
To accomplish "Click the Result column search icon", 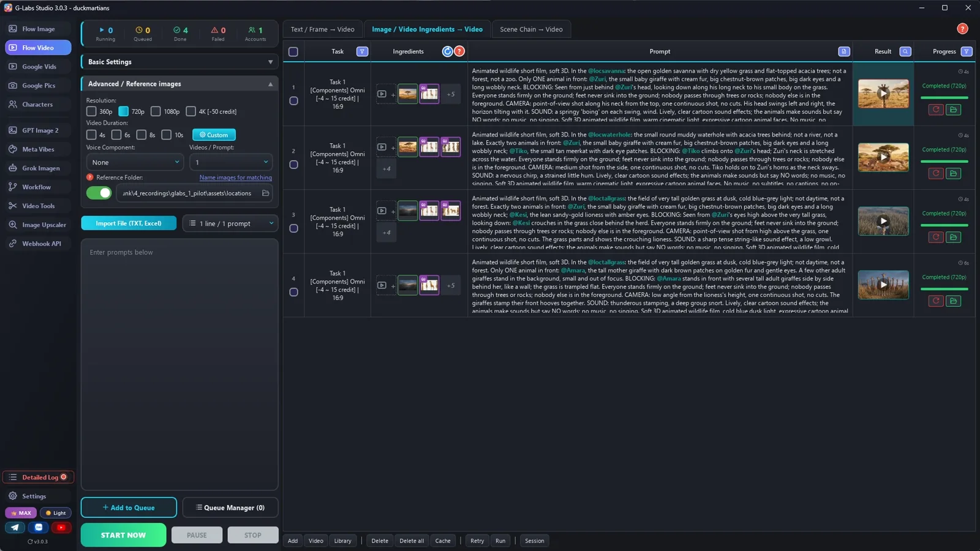I will 905,51.
